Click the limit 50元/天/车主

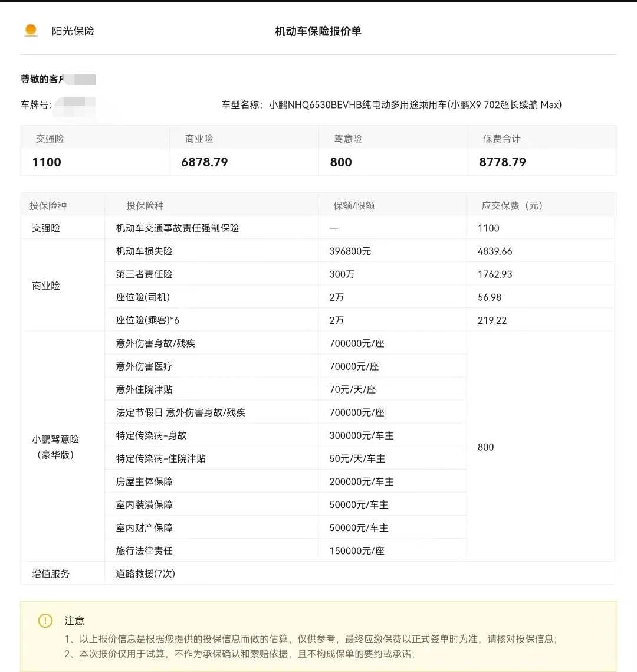click(357, 458)
